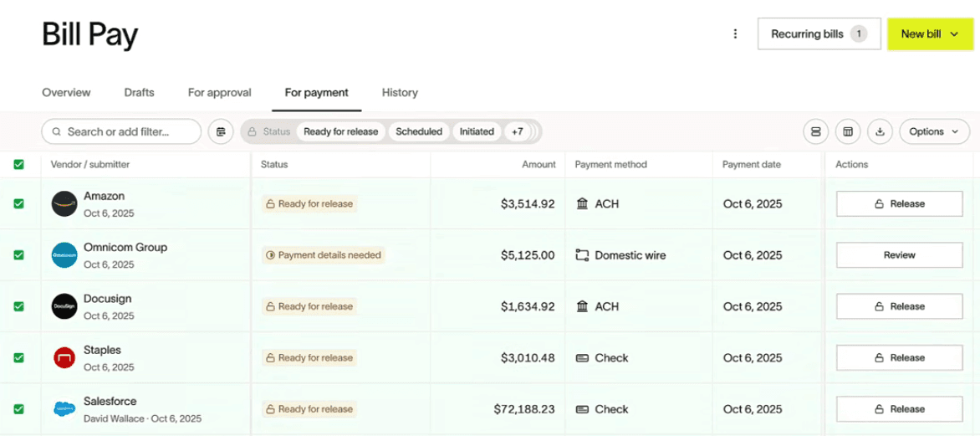Switch the row density layout icon
Screen dimensions: 980x436
pos(815,132)
